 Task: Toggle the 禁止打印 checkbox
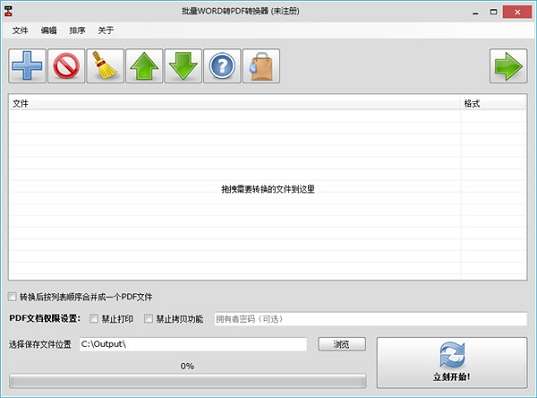[x=93, y=319]
